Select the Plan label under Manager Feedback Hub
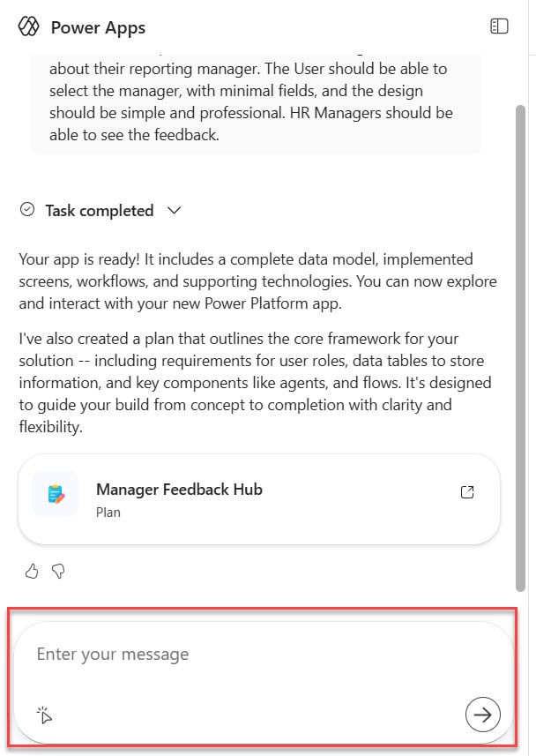The image size is (536, 756). pos(108,513)
